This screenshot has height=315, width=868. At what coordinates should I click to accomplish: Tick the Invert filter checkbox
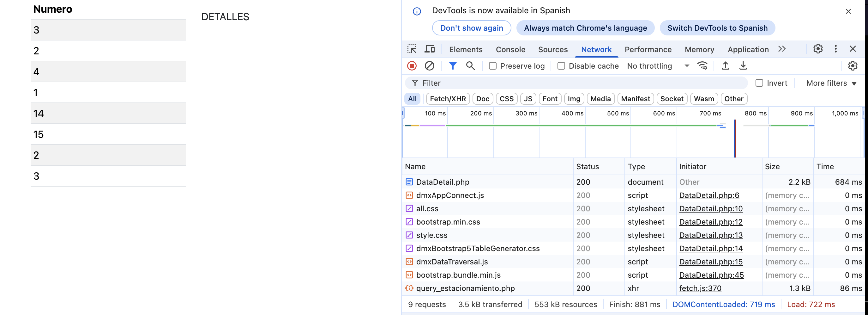[x=759, y=83]
